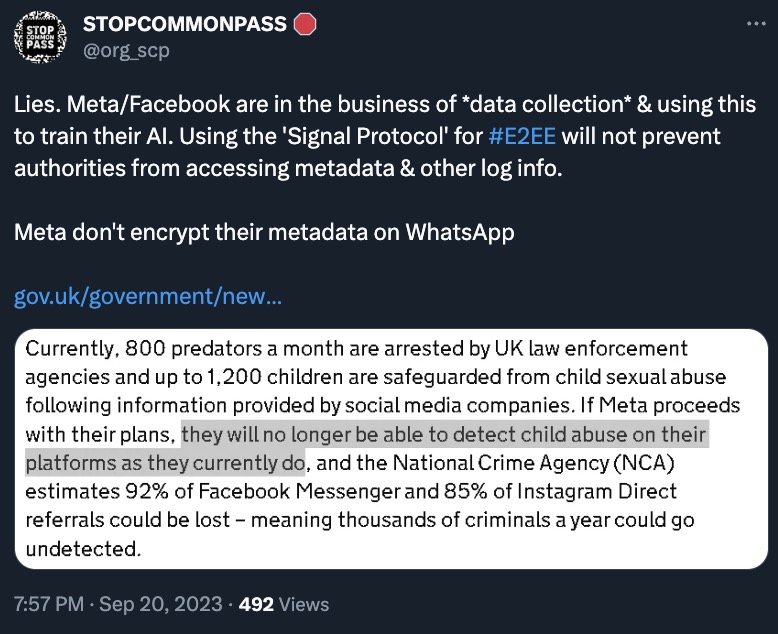This screenshot has height=634, width=778.
Task: Click the 'Meta don't encrypt' sentence
Action: (x=264, y=232)
